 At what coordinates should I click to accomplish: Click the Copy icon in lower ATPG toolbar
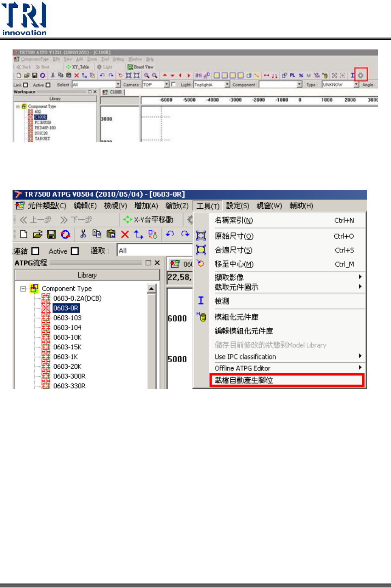point(97,234)
